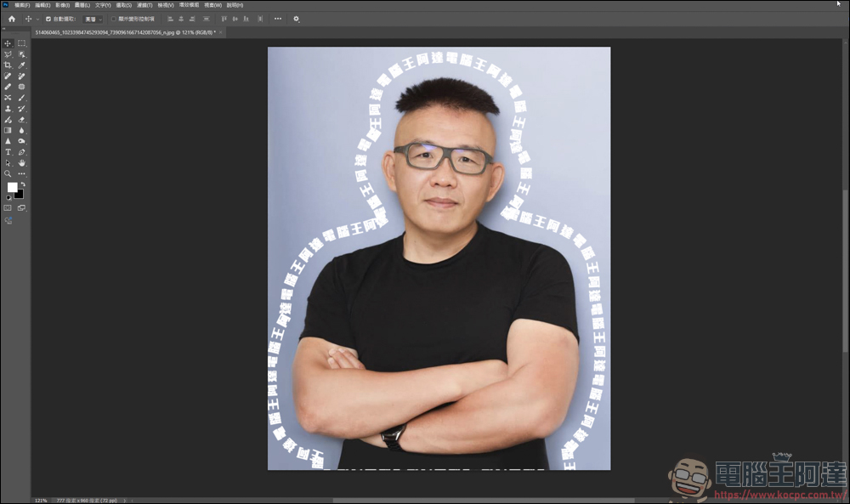Select the Patch tool
The image size is (850, 504).
coord(22,87)
